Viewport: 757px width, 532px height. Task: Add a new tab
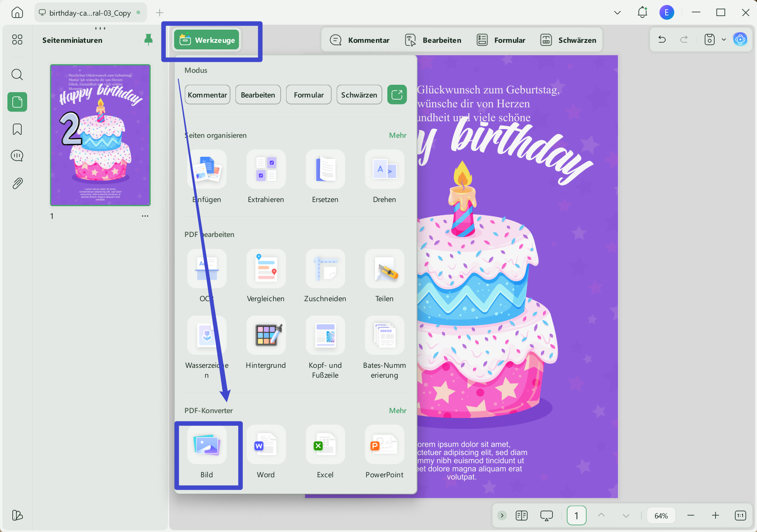tap(160, 13)
